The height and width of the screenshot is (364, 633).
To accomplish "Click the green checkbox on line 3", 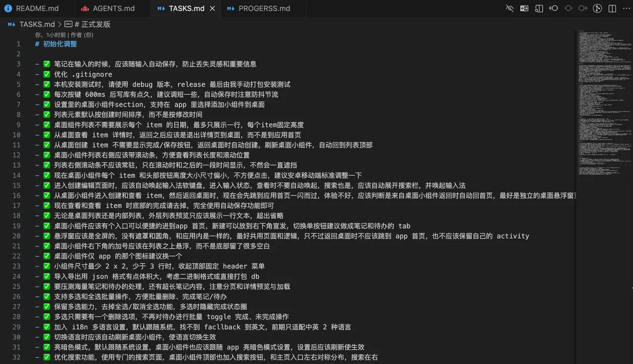I will click(46, 64).
